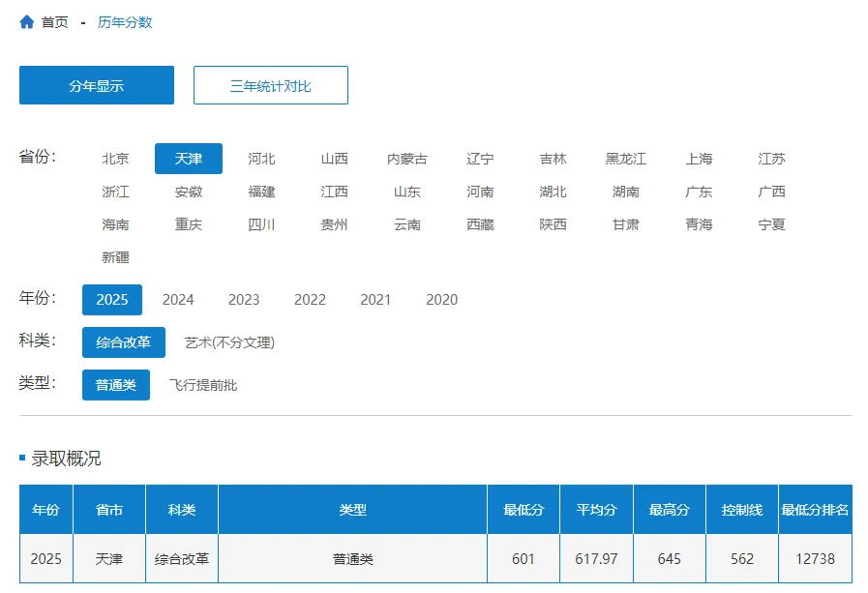
Task: Choose year 2023
Action: pyautogui.click(x=244, y=299)
